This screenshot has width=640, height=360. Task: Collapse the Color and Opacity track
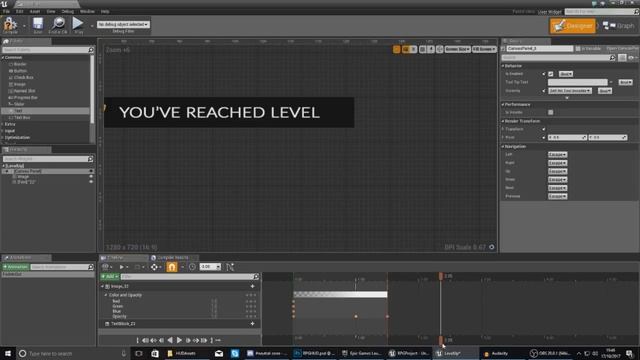point(106,295)
